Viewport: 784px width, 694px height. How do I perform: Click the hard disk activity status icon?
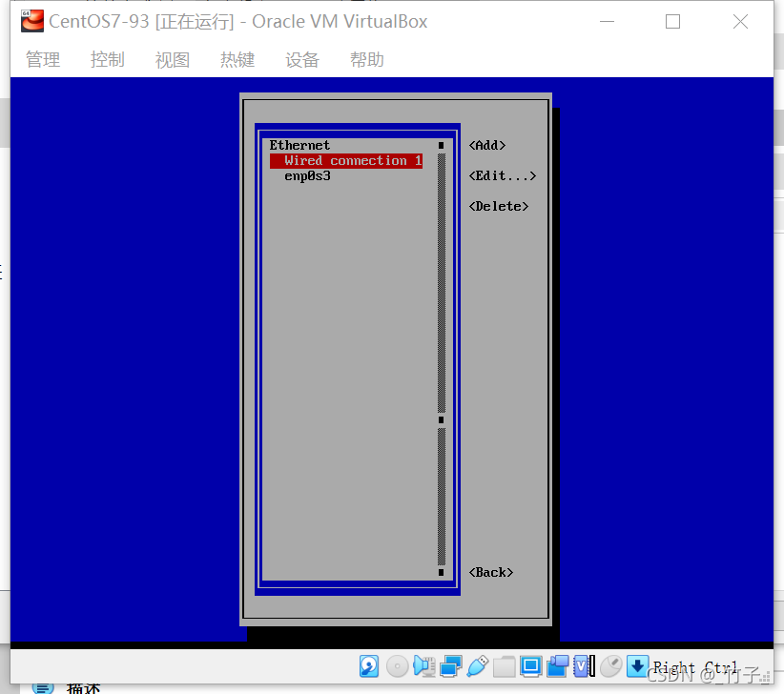370,665
